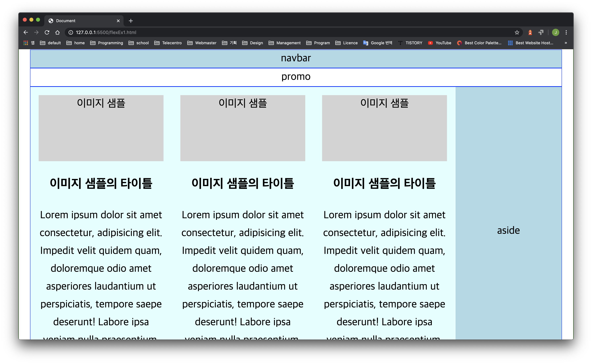The image size is (592, 364).
Task: Click the first 이미지 샘플 gray box
Action: click(x=101, y=128)
